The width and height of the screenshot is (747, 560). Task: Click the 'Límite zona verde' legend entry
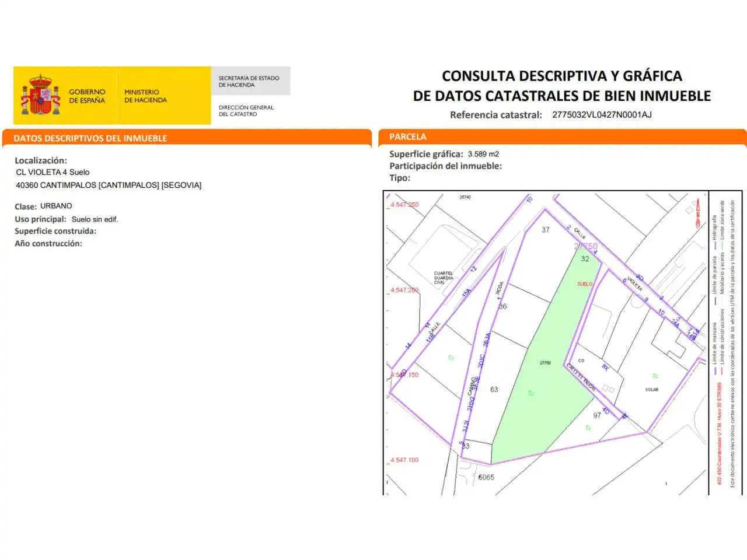click(722, 220)
